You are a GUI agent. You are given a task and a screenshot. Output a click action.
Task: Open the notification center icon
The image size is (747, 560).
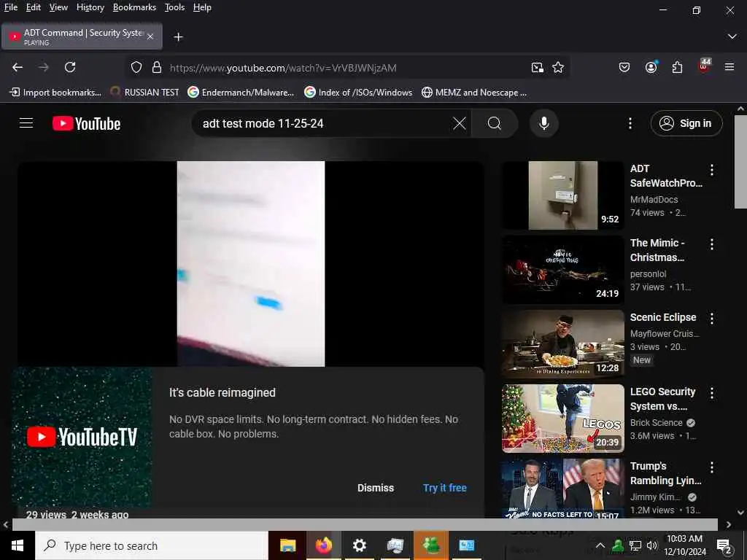pos(724,545)
